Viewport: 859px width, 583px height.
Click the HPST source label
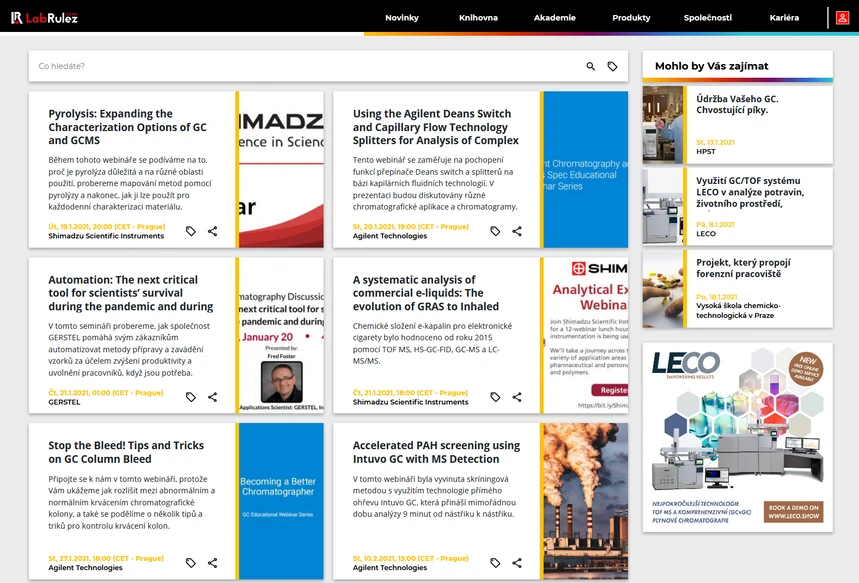point(706,151)
